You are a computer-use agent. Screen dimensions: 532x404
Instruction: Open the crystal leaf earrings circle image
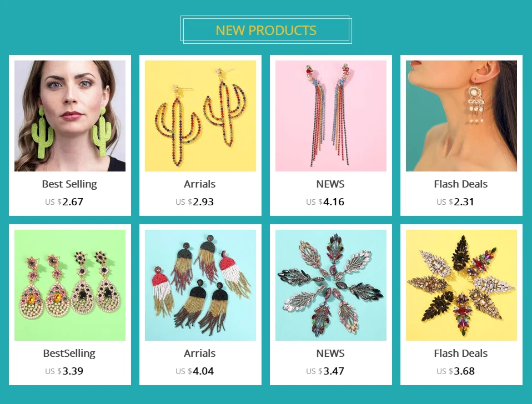click(331, 285)
